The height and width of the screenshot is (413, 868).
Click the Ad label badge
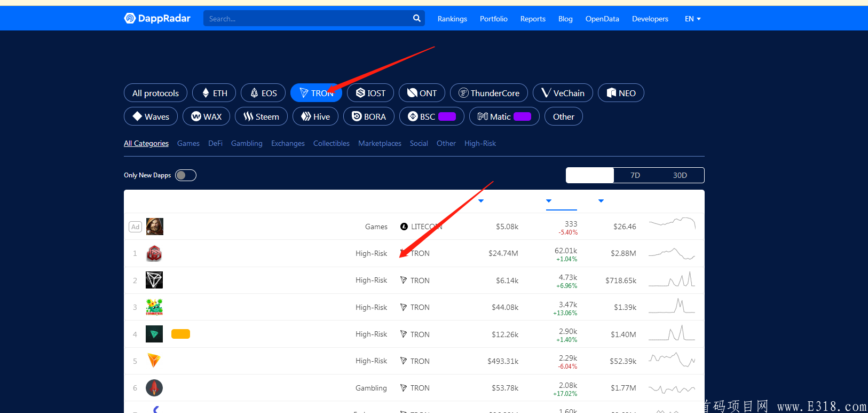pyautogui.click(x=135, y=227)
